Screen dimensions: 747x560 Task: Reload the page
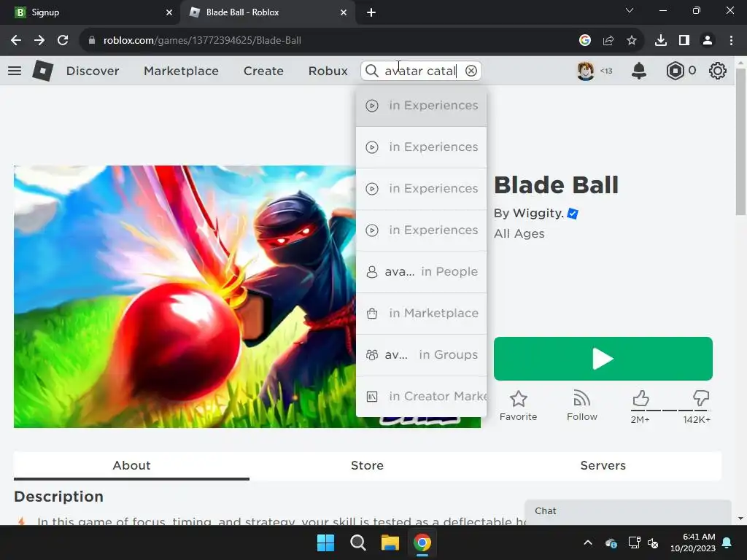click(63, 41)
